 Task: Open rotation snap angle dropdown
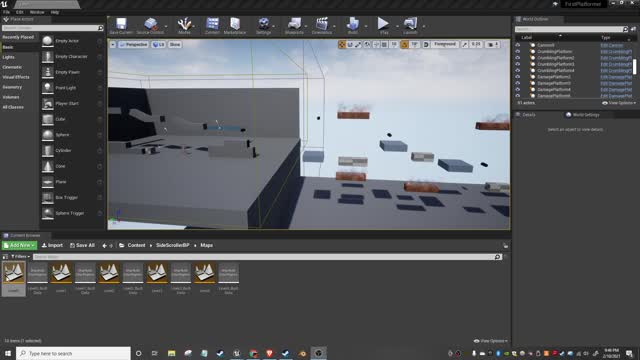[414, 44]
